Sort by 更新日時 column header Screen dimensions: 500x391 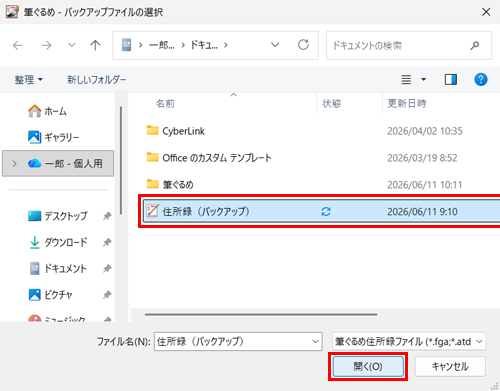pos(407,103)
